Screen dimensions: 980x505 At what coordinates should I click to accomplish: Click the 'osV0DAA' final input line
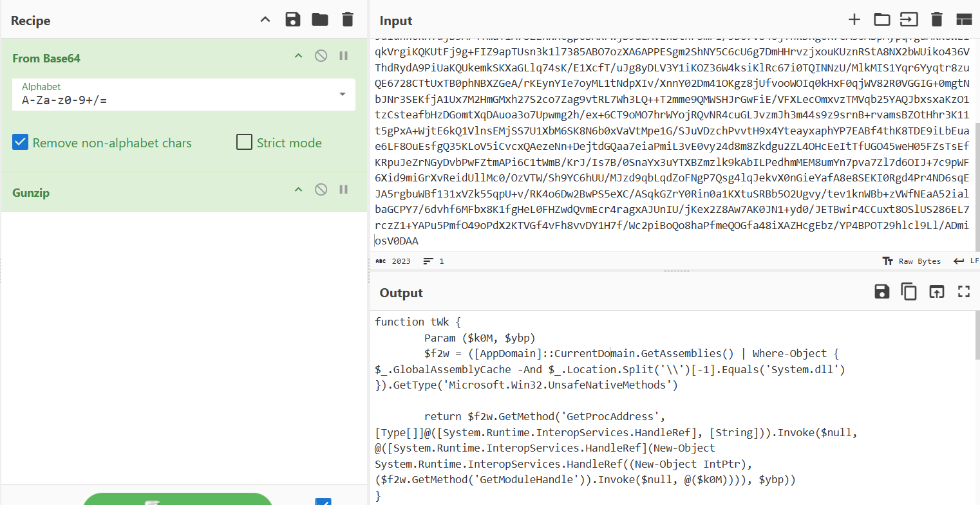click(x=397, y=241)
